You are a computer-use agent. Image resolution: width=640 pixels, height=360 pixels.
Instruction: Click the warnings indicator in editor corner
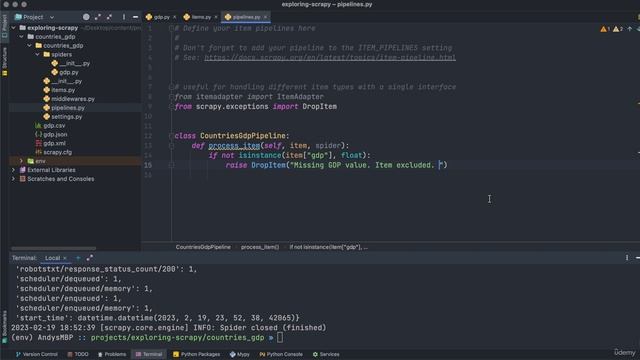click(x=611, y=29)
